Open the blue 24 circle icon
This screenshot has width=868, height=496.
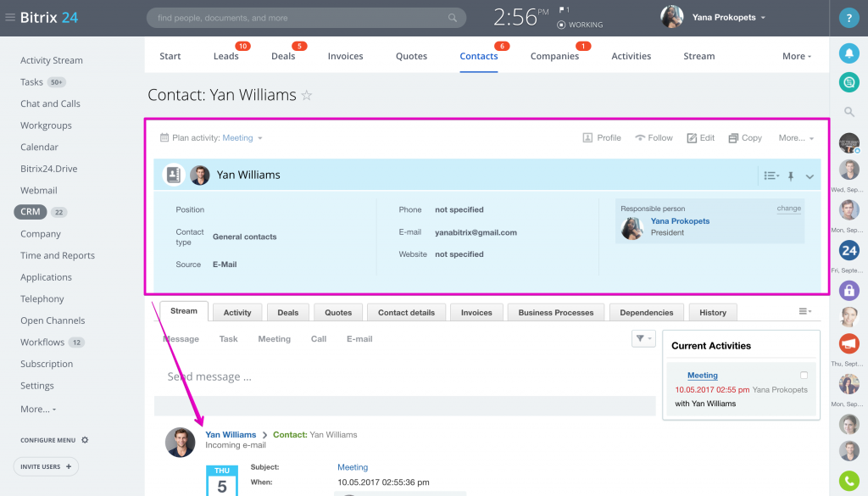(849, 250)
